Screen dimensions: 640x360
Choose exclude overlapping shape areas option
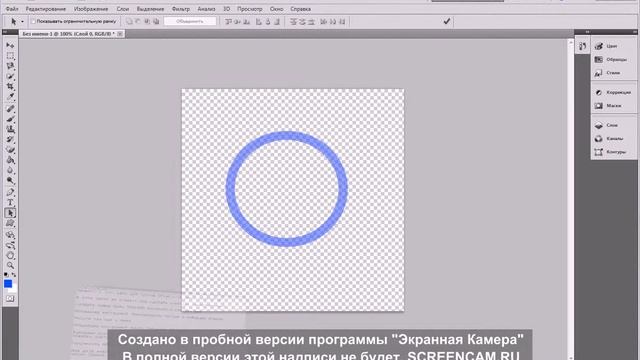click(x=156, y=21)
